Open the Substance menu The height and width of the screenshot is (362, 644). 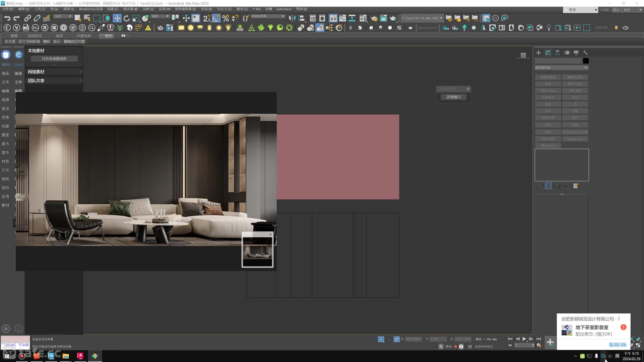coord(284,9)
